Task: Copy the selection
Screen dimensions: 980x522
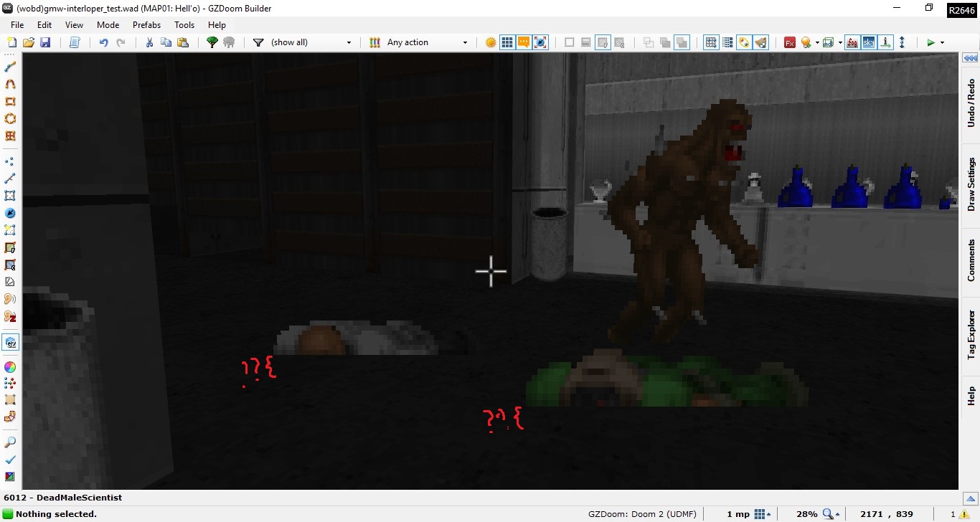Action: pos(166,42)
